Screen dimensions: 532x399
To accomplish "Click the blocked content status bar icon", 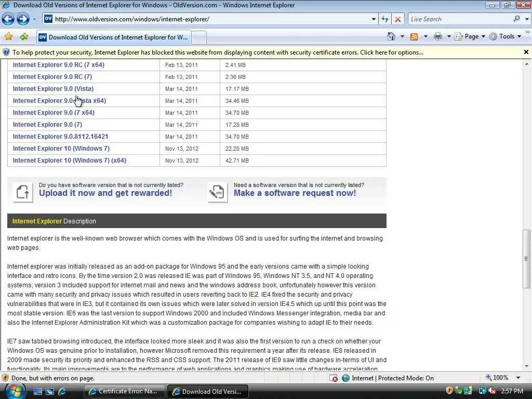I will coord(334,378).
